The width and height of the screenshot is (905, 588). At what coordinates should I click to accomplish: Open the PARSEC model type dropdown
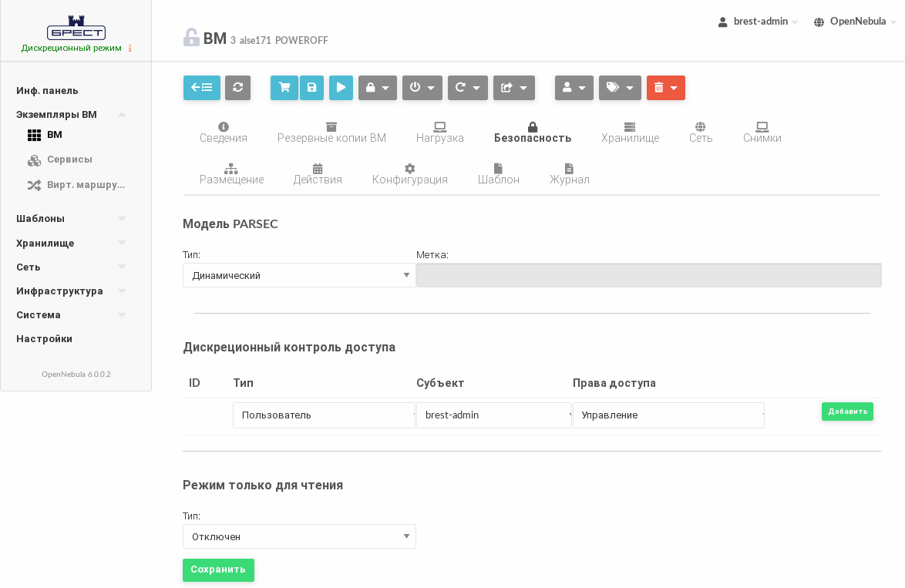point(299,275)
